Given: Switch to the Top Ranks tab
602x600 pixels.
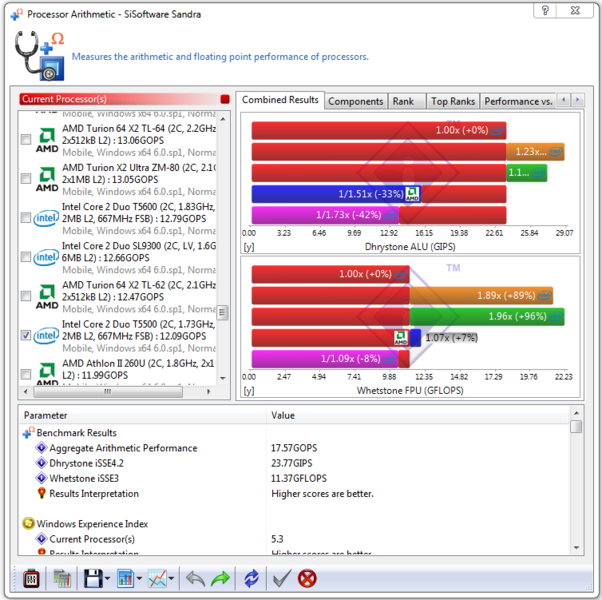Looking at the screenshot, I should (x=453, y=101).
